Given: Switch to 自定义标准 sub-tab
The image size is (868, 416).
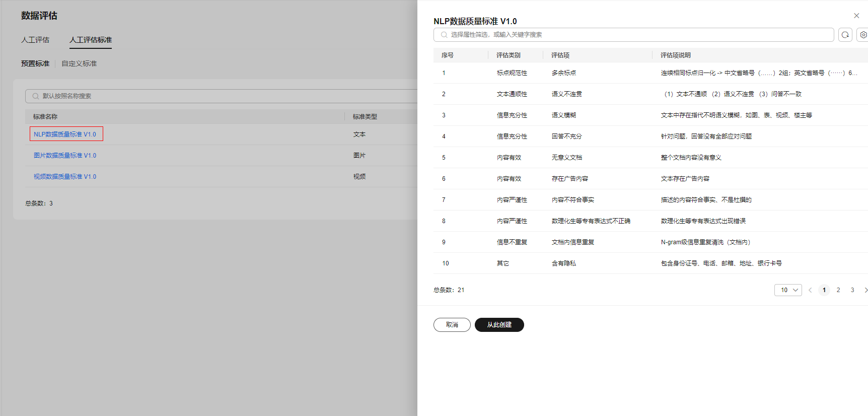Looking at the screenshot, I should pyautogui.click(x=79, y=63).
